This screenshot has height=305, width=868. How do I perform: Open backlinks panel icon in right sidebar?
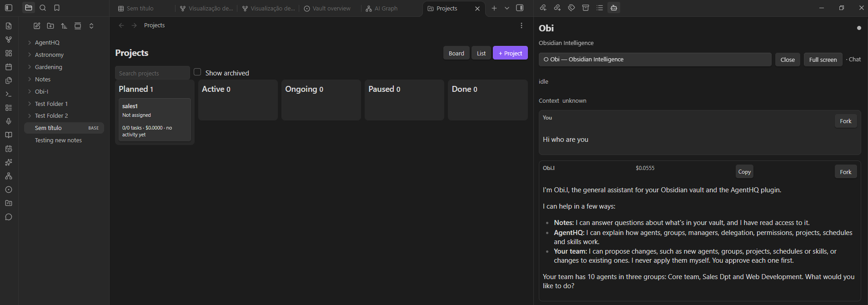[x=543, y=8]
